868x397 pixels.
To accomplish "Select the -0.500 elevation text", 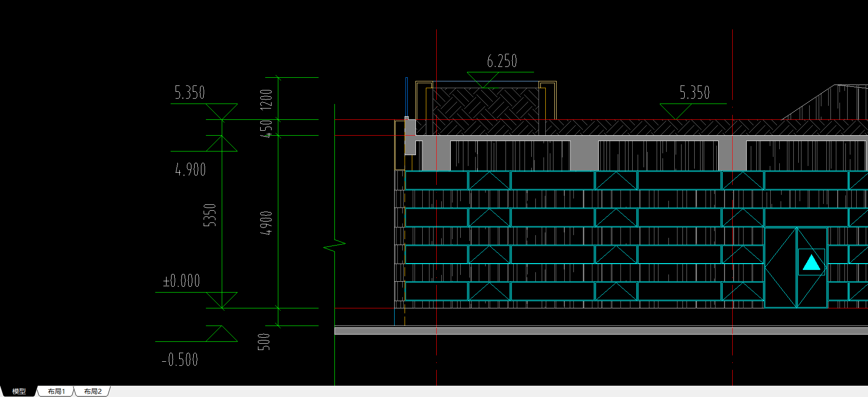I will 180,360.
